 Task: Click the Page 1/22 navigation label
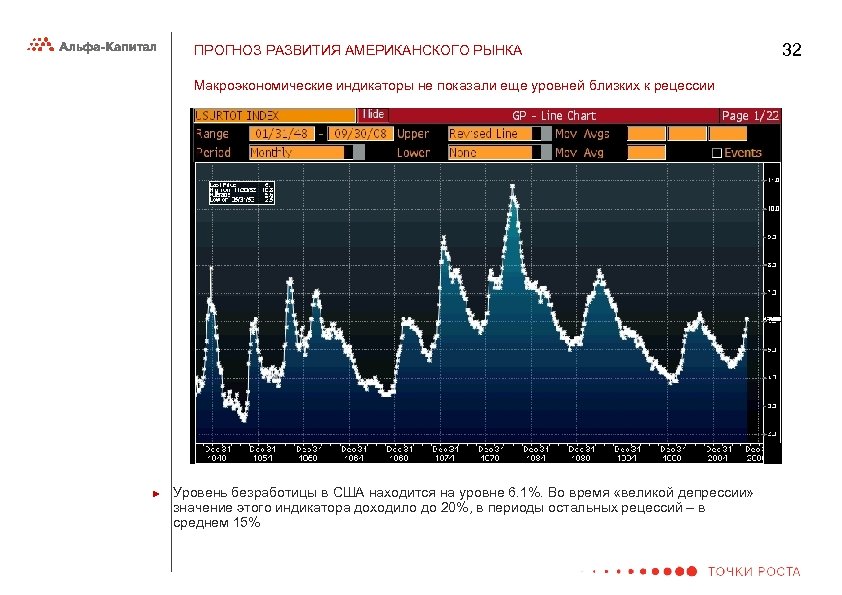(750, 117)
